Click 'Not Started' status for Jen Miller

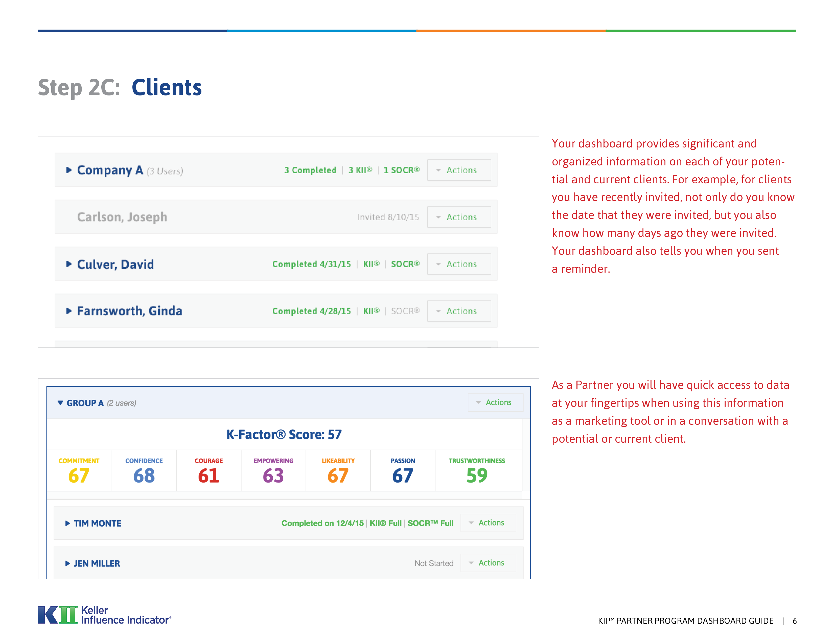pyautogui.click(x=434, y=563)
